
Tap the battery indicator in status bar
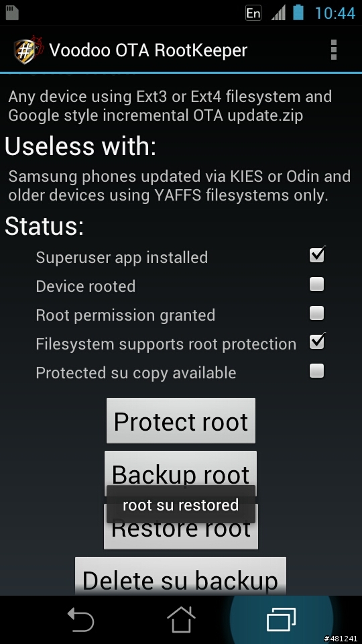(x=298, y=12)
